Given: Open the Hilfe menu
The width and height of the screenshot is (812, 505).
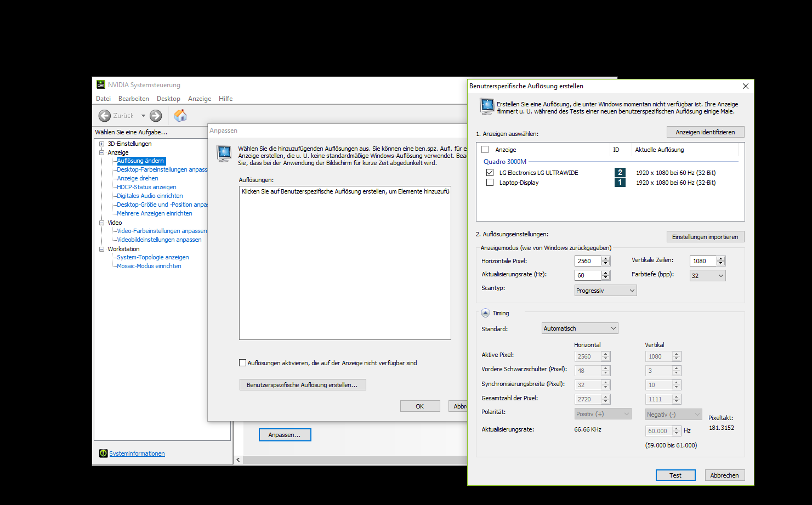Looking at the screenshot, I should tap(225, 99).
